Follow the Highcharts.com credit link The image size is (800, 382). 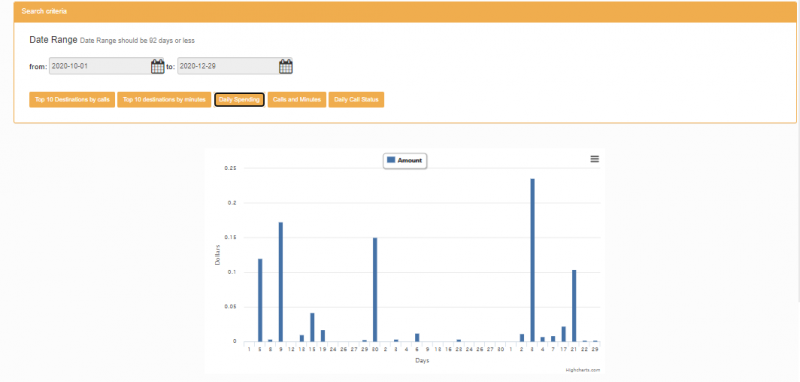point(583,370)
